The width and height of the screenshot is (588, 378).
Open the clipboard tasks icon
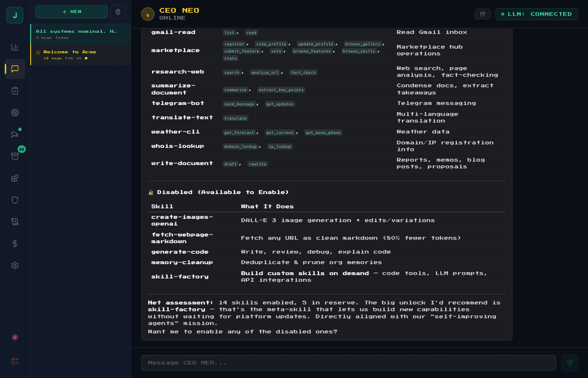[15, 91]
